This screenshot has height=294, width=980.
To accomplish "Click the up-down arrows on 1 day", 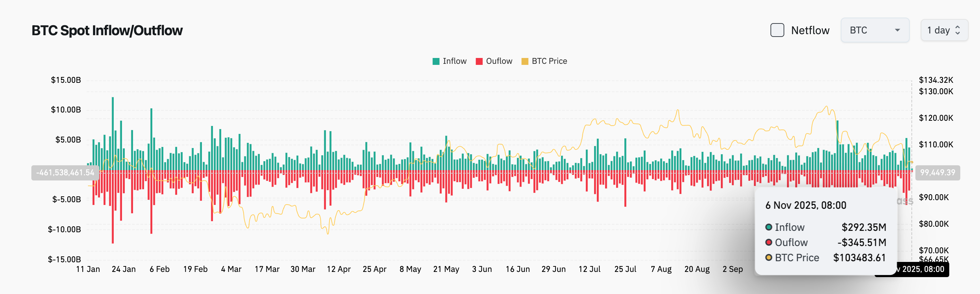I will pos(957,30).
